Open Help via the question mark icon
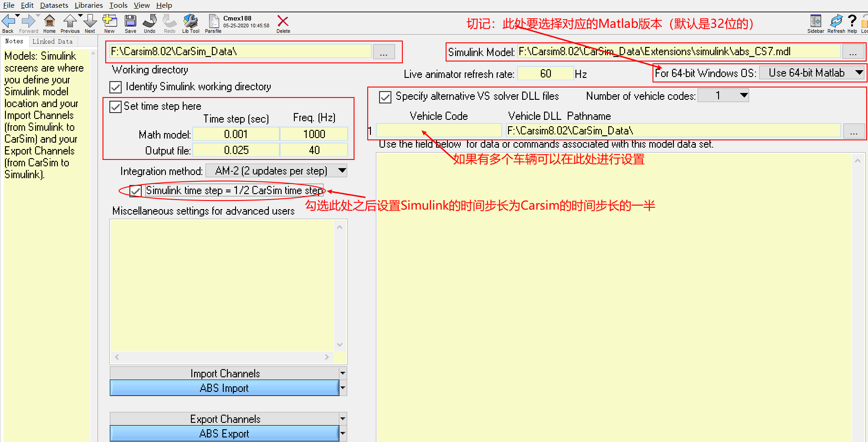868x442 pixels. (x=852, y=21)
